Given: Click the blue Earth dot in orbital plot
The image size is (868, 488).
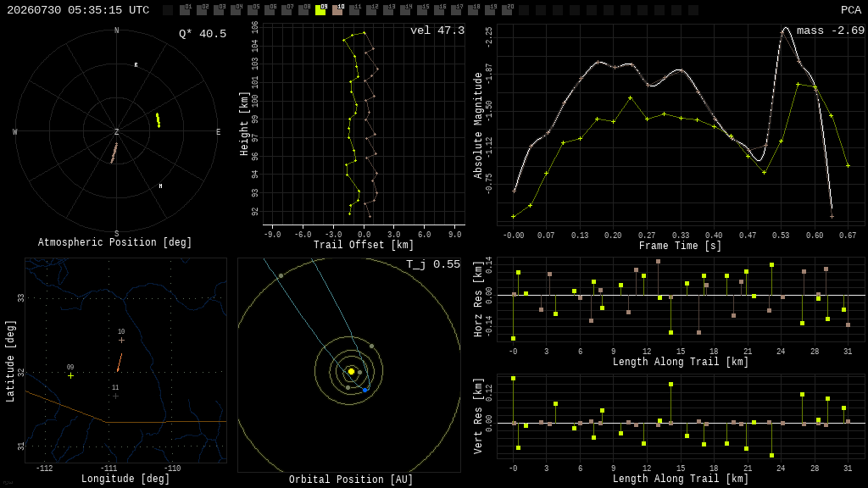Looking at the screenshot, I should pos(364,390).
